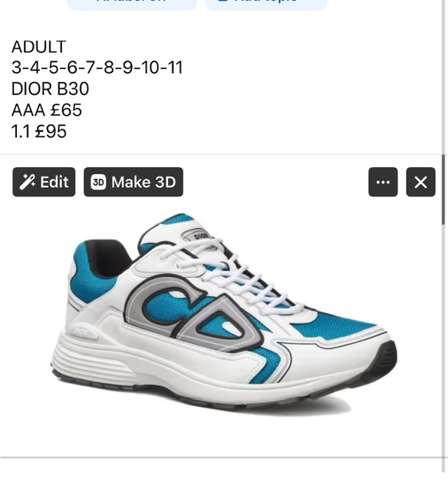Click the DIOR tag on the shoe tongue
The image size is (448, 491).
coord(200,236)
